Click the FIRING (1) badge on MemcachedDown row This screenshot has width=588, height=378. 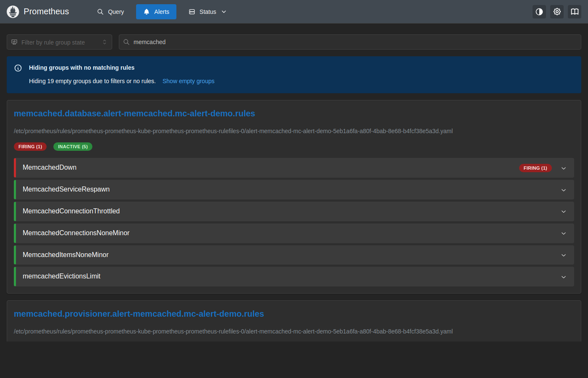coord(535,168)
